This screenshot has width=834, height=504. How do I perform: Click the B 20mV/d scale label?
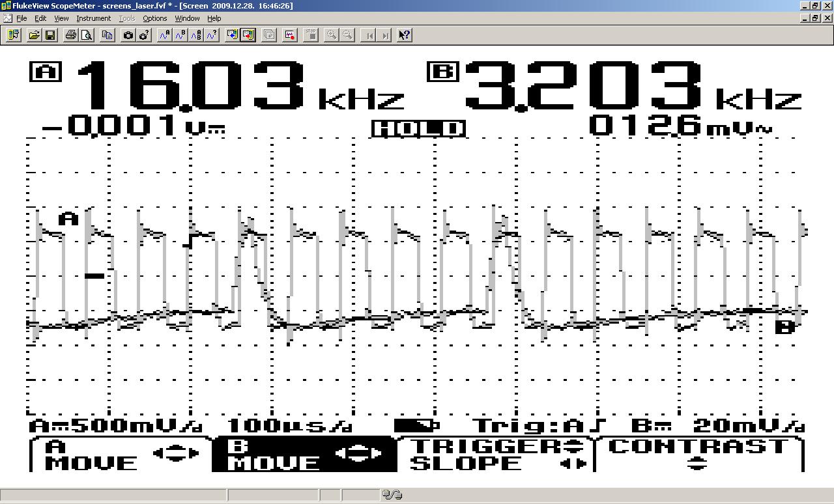[718, 426]
